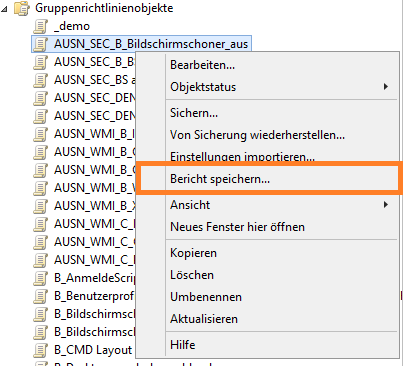
Task: Choose Sichern... menu entry
Action: [194, 113]
